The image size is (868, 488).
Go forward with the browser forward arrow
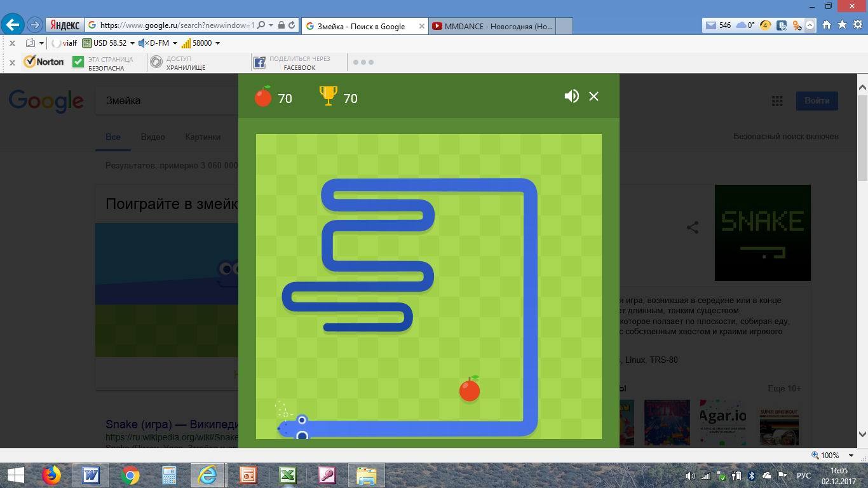[x=35, y=25]
